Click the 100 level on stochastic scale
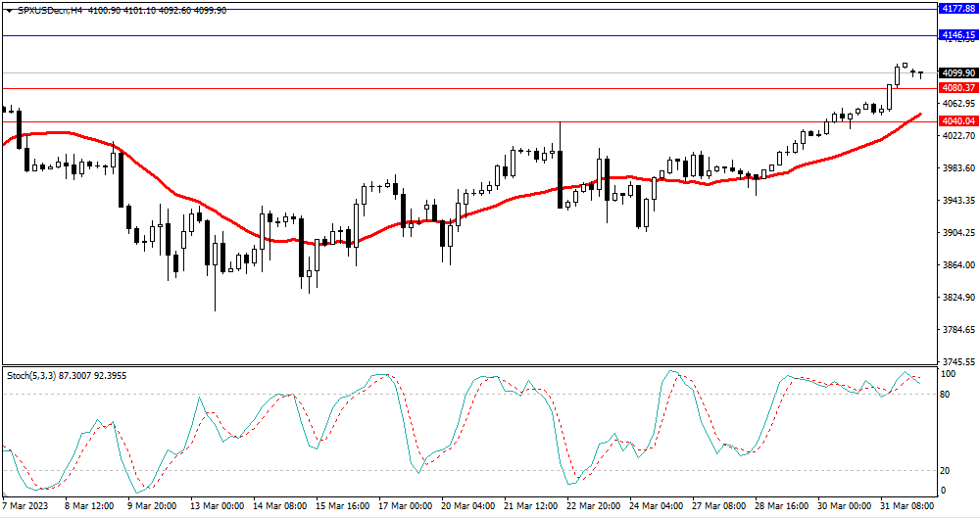 click(x=948, y=374)
